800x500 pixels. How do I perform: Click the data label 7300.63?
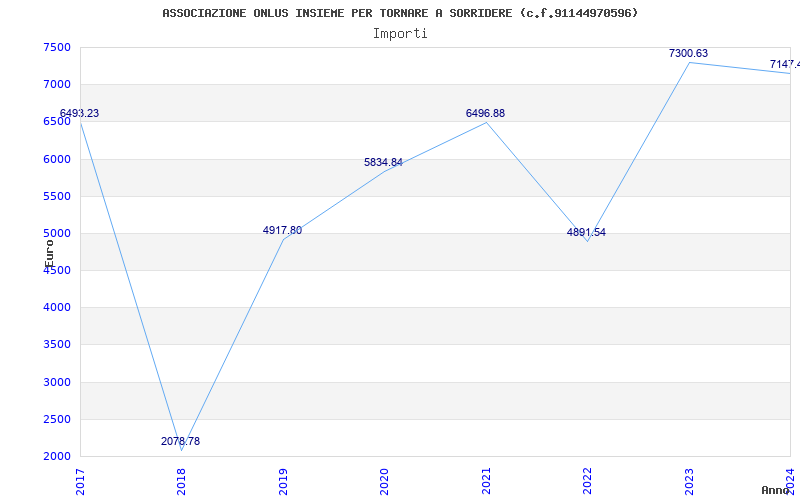point(688,54)
